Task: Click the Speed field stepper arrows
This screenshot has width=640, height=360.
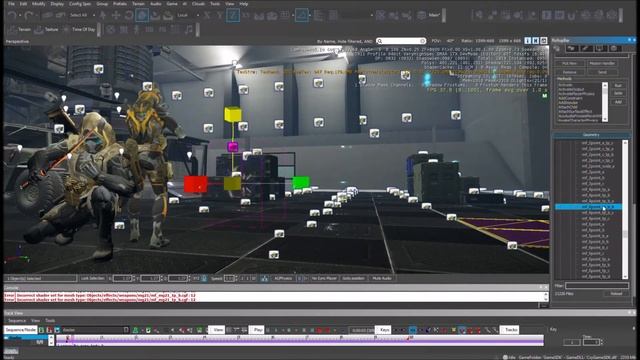Action: 236,278
